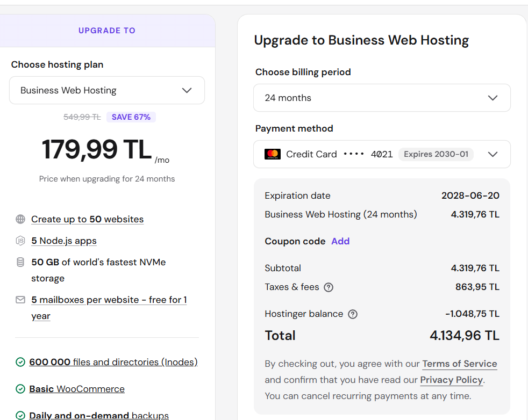Add a coupon code

coord(340,241)
